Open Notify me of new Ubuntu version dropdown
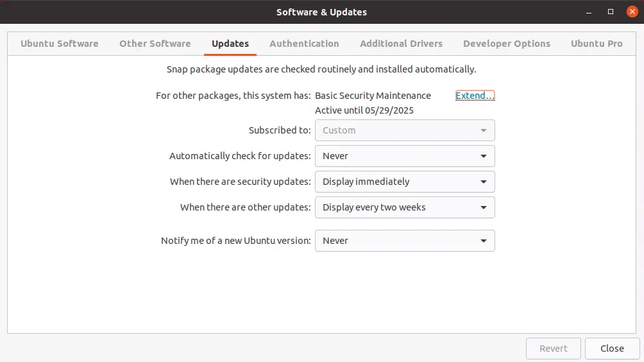Screen dimensions: 644x362 pos(405,241)
